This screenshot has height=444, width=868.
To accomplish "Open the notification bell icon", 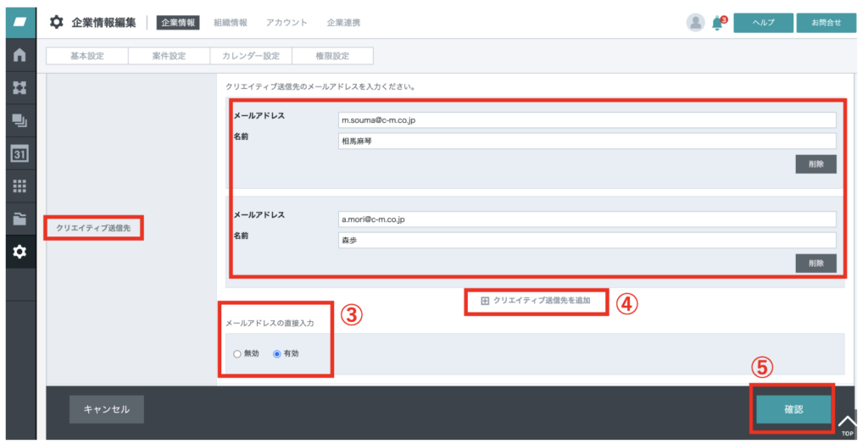I will [718, 23].
